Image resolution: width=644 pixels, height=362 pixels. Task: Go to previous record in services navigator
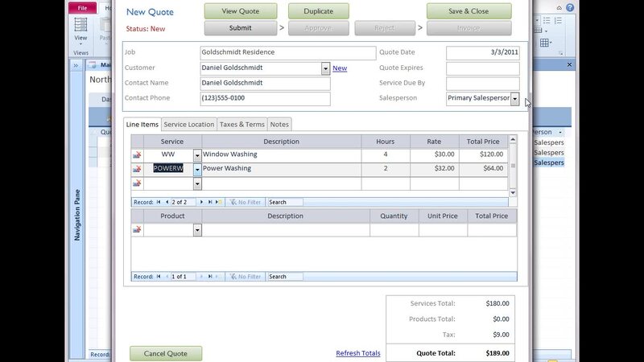click(167, 203)
